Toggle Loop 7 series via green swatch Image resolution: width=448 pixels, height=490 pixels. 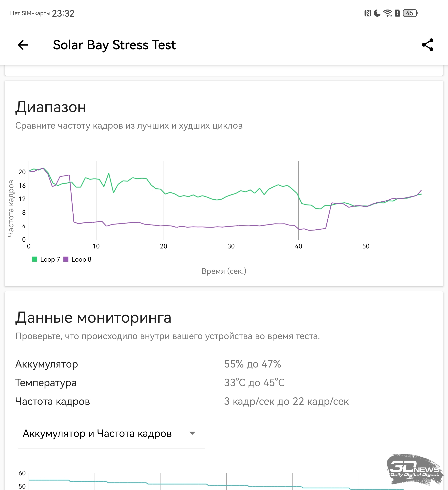point(34,259)
